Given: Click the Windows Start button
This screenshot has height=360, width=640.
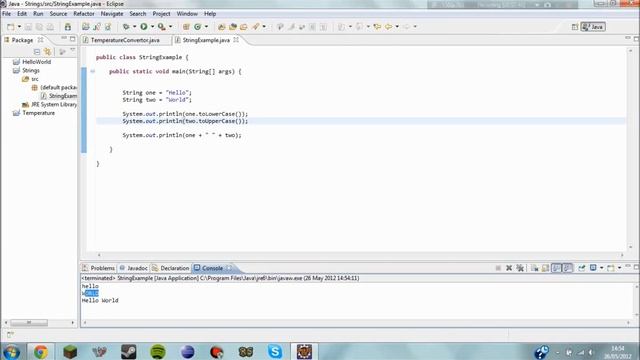Looking at the screenshot, I should coord(11,351).
